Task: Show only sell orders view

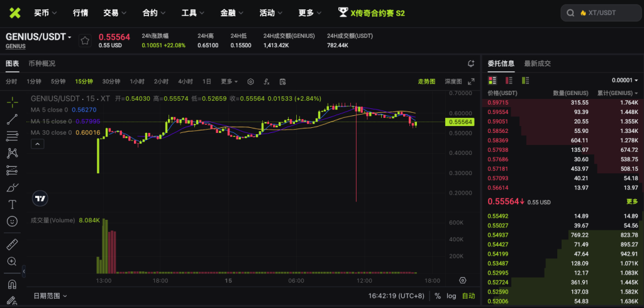Action: coord(509,81)
